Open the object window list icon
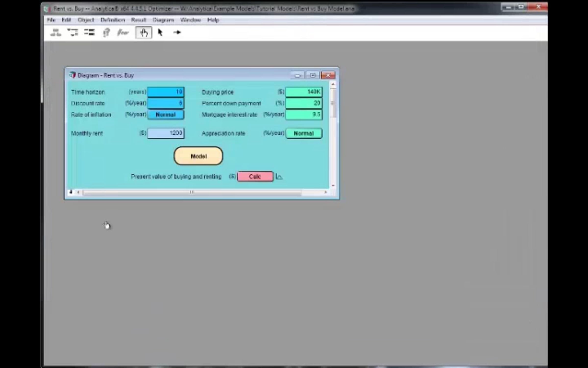This screenshot has width=588, height=368. (89, 32)
